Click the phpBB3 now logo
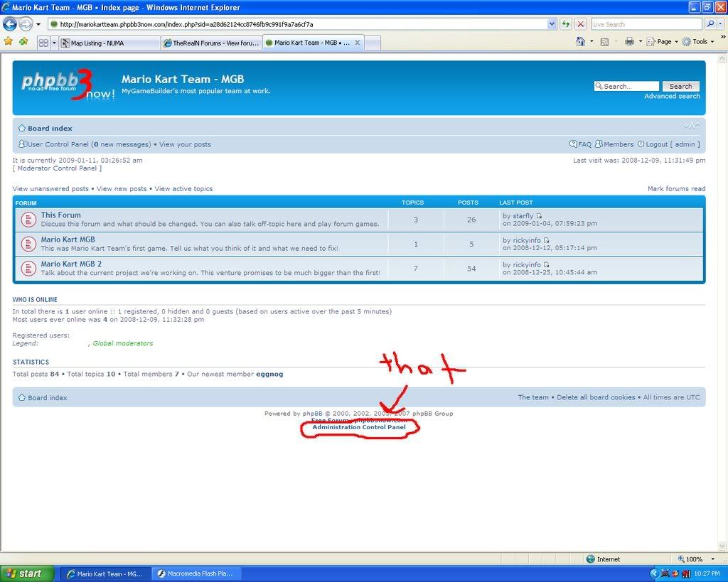 68,85
